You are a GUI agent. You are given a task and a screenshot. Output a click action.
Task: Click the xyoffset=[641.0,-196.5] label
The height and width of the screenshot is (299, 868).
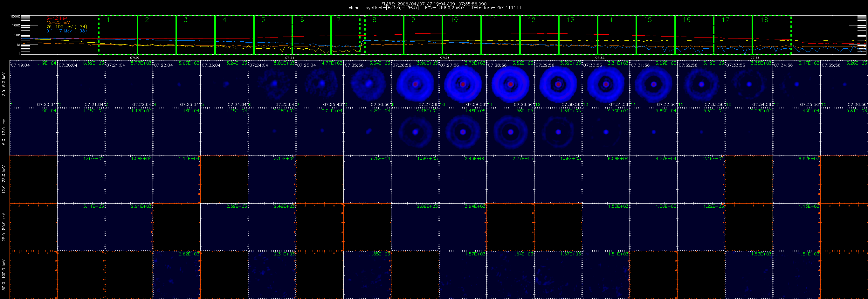coord(392,8)
